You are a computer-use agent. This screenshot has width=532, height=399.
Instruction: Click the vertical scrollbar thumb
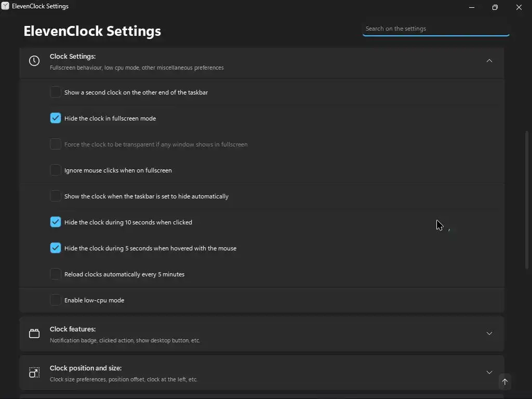pyautogui.click(x=528, y=200)
